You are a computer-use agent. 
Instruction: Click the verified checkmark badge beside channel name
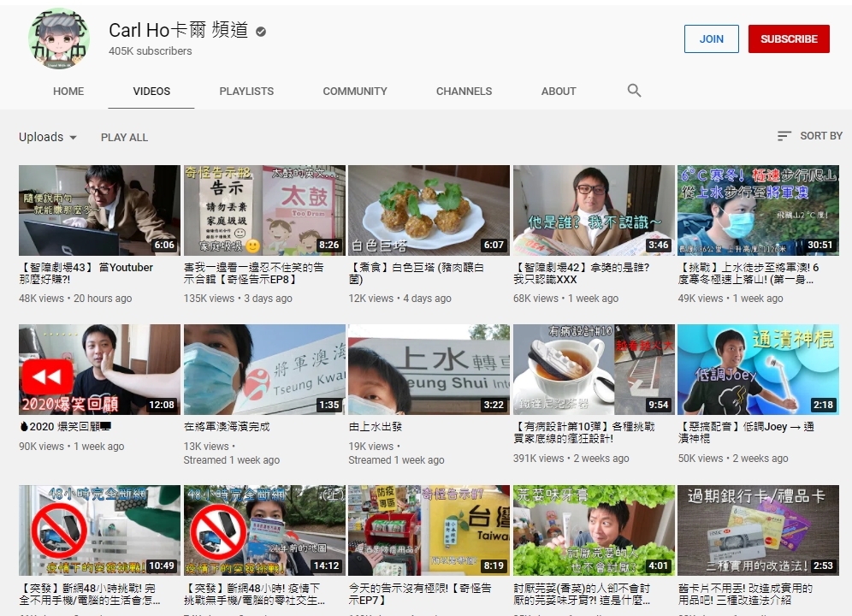click(261, 32)
